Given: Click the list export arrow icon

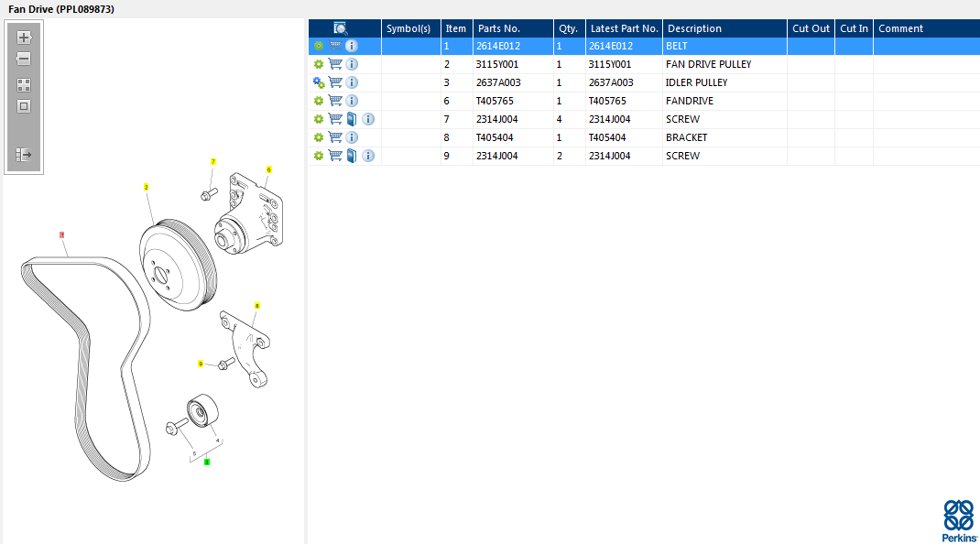Looking at the screenshot, I should [24, 155].
